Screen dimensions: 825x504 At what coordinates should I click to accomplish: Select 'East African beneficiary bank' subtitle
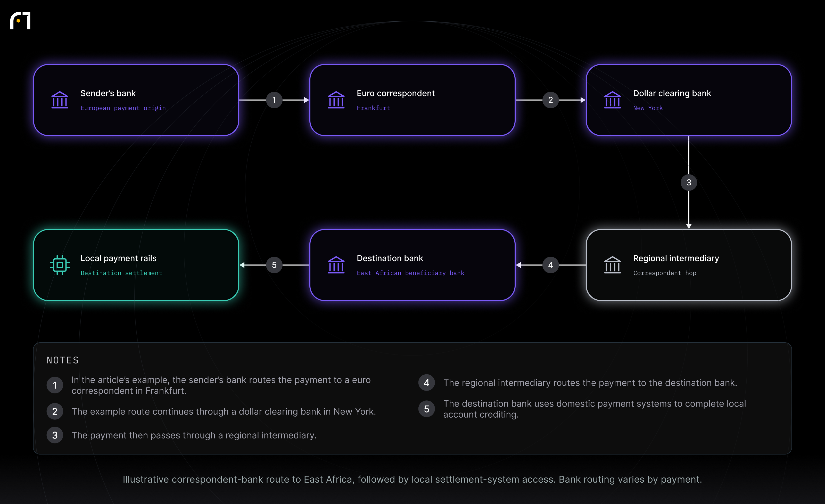point(410,273)
